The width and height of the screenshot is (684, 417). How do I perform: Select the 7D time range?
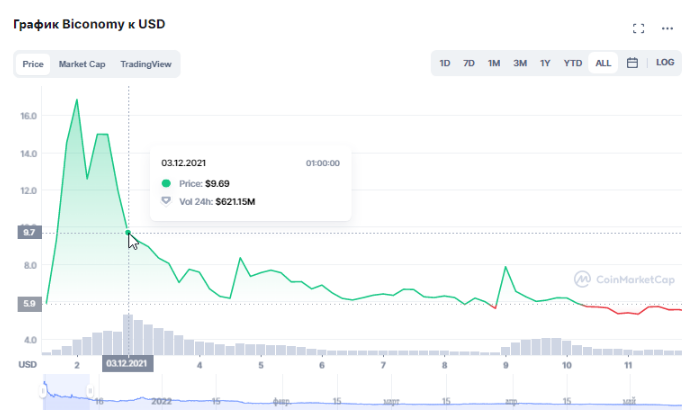coord(469,63)
